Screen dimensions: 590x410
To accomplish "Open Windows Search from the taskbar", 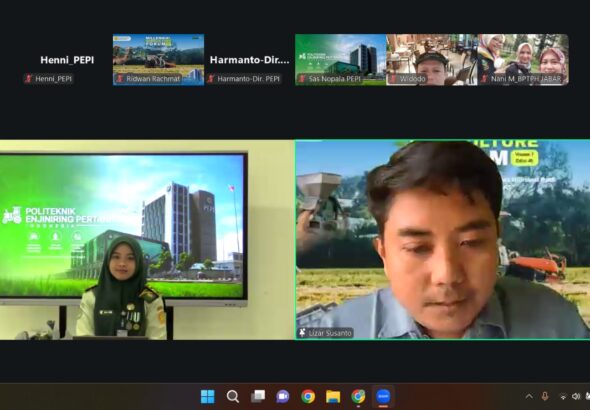I will [233, 396].
